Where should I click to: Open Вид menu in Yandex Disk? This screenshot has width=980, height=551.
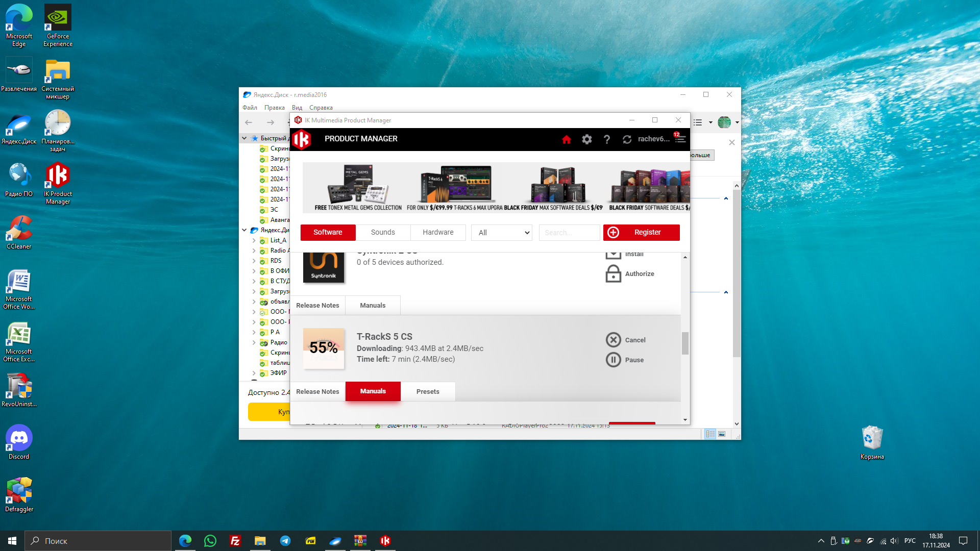pos(297,108)
